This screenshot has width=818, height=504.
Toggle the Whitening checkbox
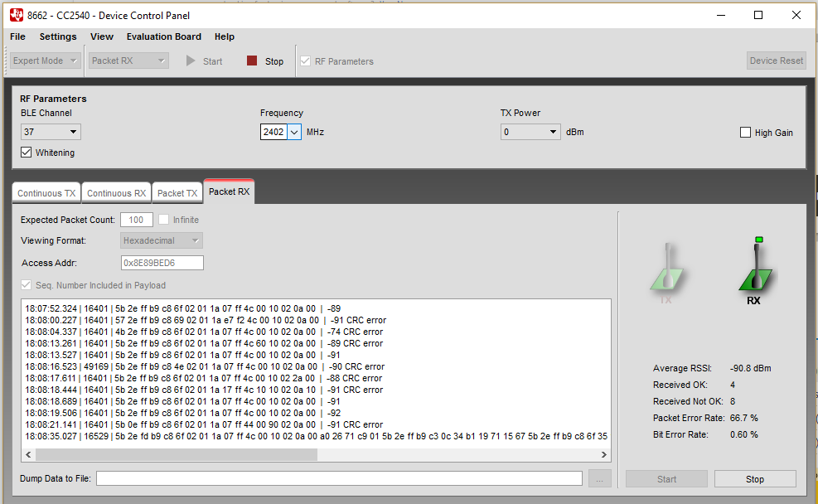pos(26,153)
